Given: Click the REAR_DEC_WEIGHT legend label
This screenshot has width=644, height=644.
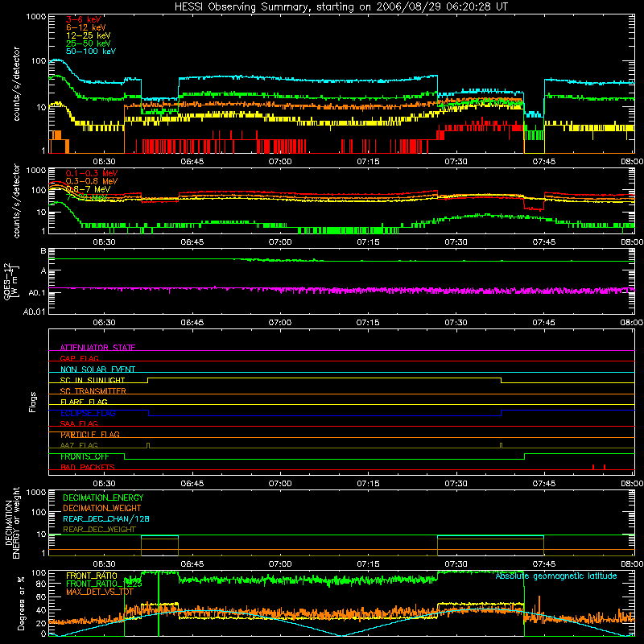Looking at the screenshot, I should point(99,530).
